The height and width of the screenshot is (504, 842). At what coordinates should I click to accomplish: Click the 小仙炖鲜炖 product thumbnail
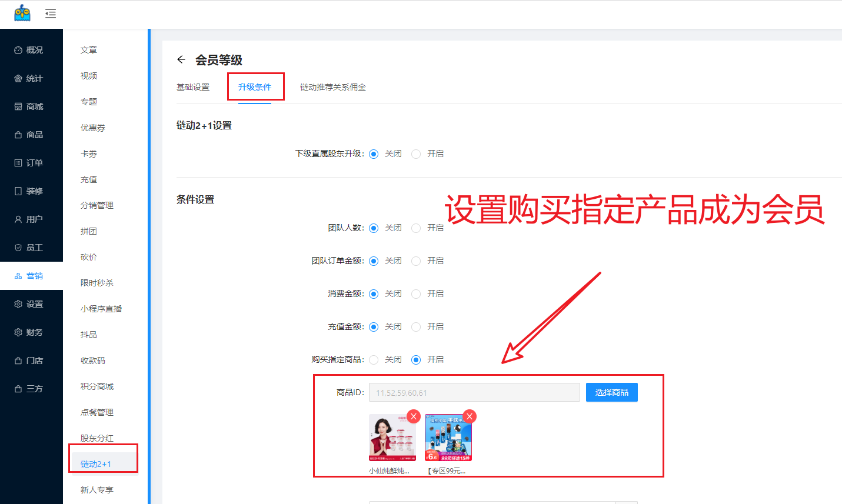tap(392, 438)
